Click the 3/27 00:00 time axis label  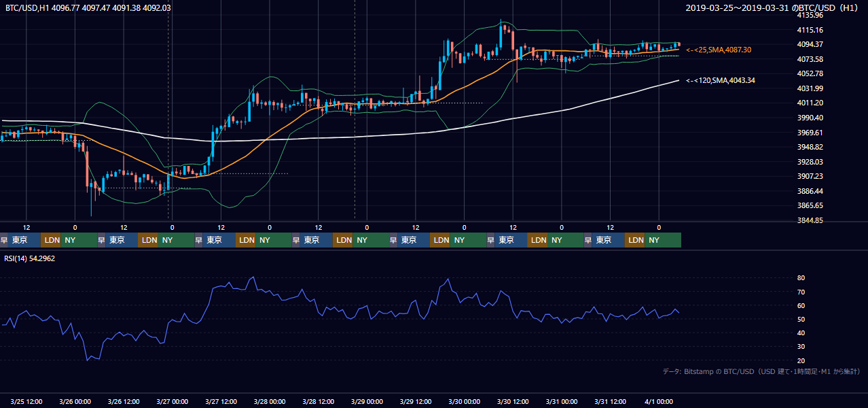pyautogui.click(x=173, y=401)
